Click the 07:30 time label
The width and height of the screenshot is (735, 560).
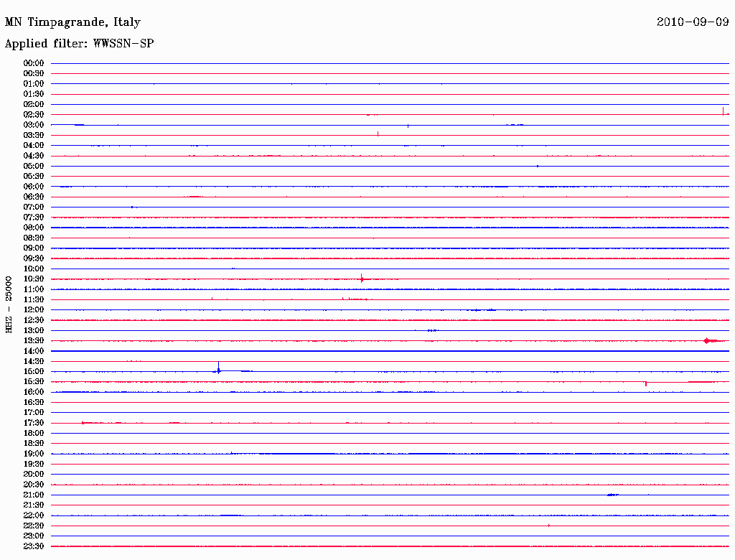click(34, 217)
